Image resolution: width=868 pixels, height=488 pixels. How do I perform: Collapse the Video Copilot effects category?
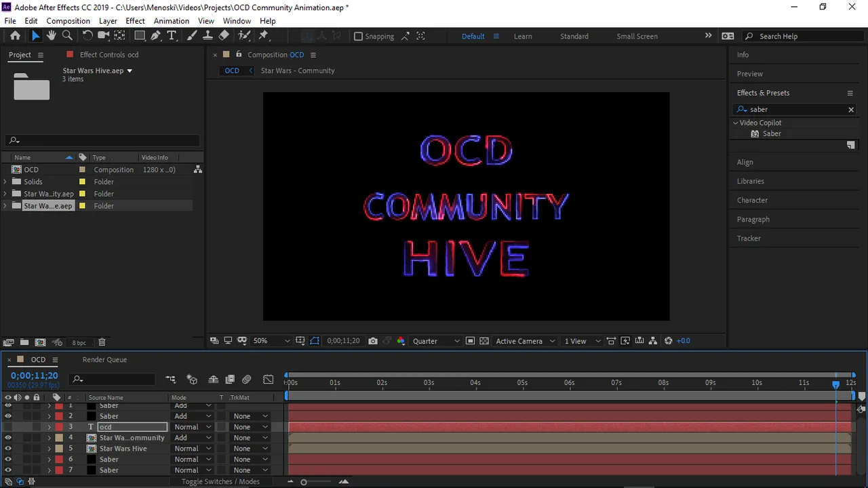pos(735,123)
